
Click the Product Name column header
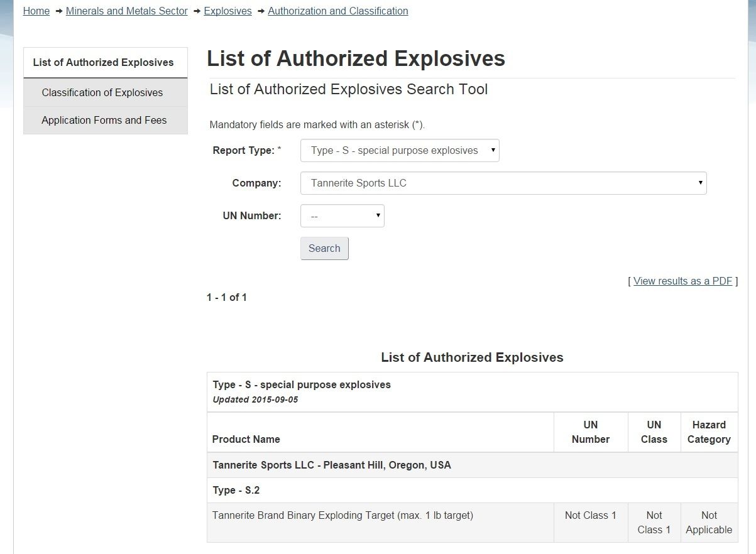(380, 432)
